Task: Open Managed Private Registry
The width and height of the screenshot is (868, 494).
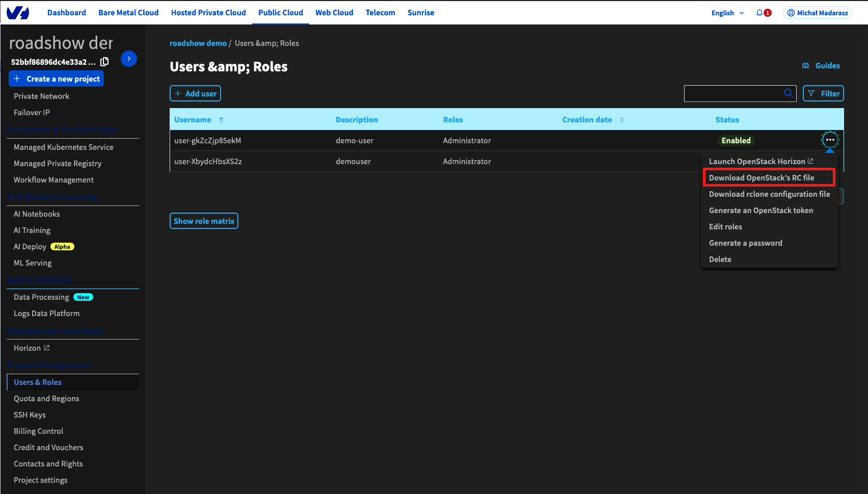Action: tap(58, 163)
